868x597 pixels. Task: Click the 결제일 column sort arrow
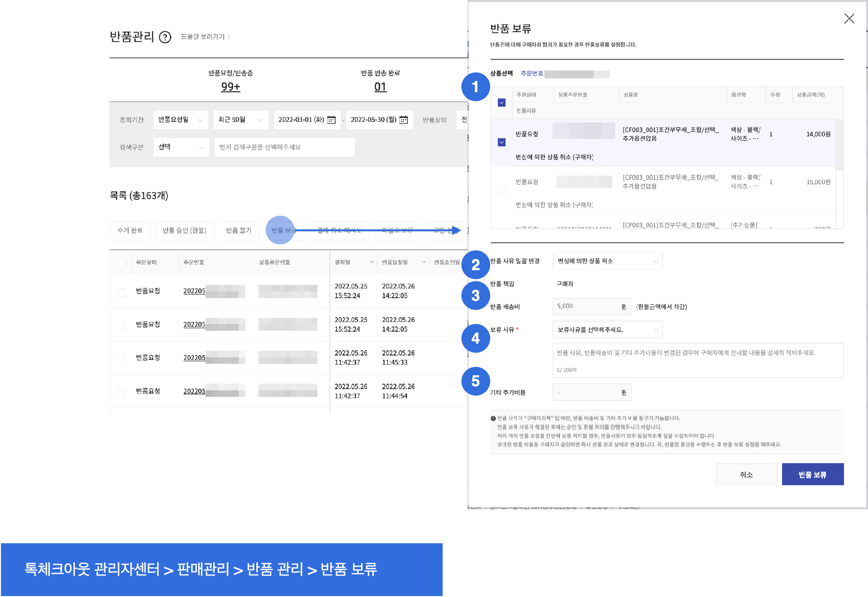coord(371,262)
